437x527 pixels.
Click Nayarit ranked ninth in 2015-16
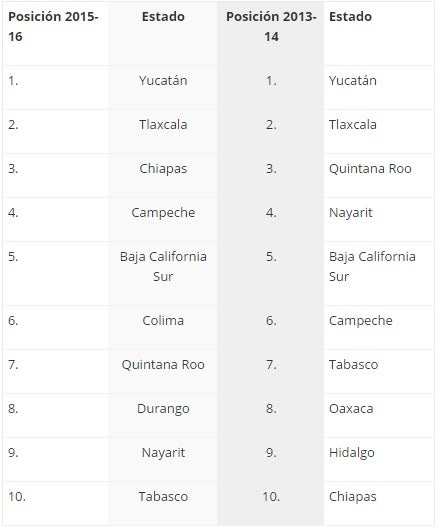163,453
